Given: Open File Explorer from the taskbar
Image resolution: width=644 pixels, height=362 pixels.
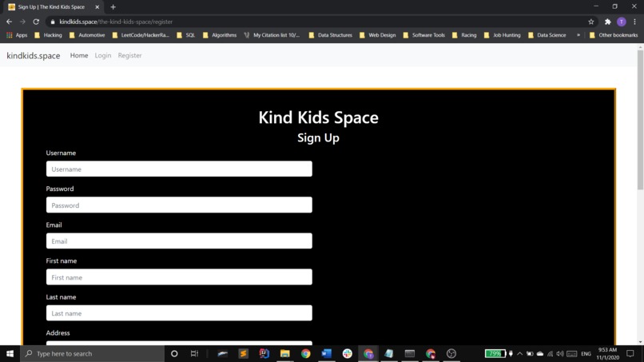Looking at the screenshot, I should [284, 353].
